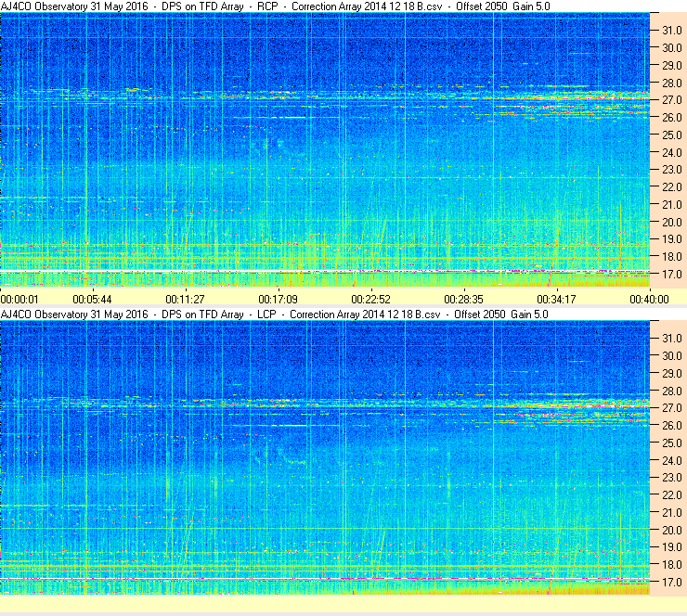Image resolution: width=687 pixels, height=616 pixels.
Task: Click the 24.0 label in LCP panel
Action: tap(671, 461)
